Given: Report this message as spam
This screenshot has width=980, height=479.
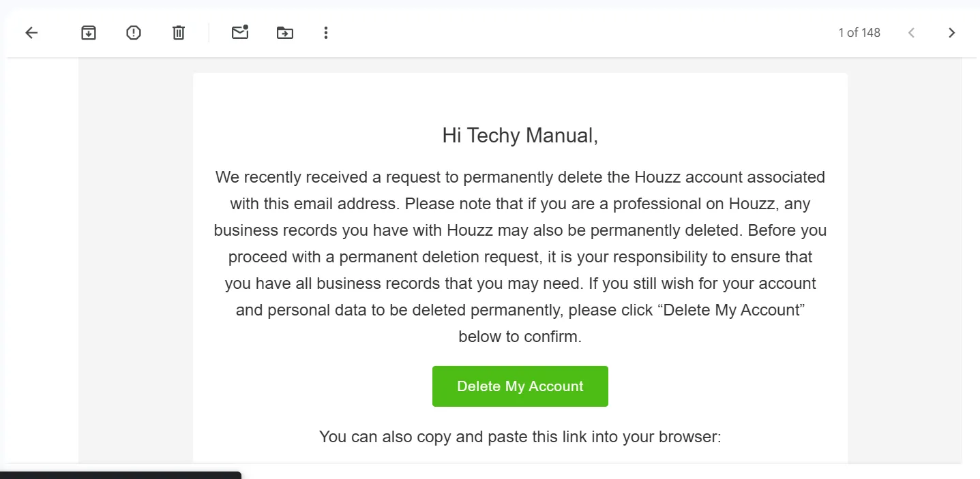Looking at the screenshot, I should click(134, 32).
